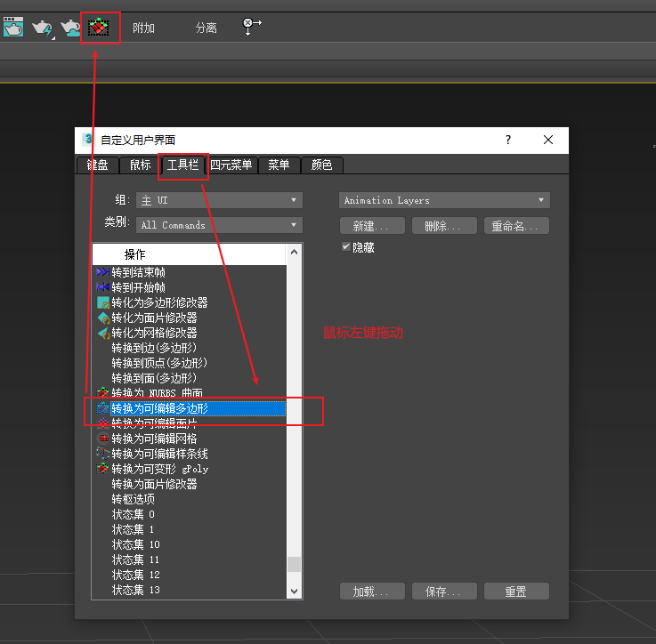Click the icon beside 转换为可编辑多边形
This screenshot has width=656, height=644.
pos(103,408)
